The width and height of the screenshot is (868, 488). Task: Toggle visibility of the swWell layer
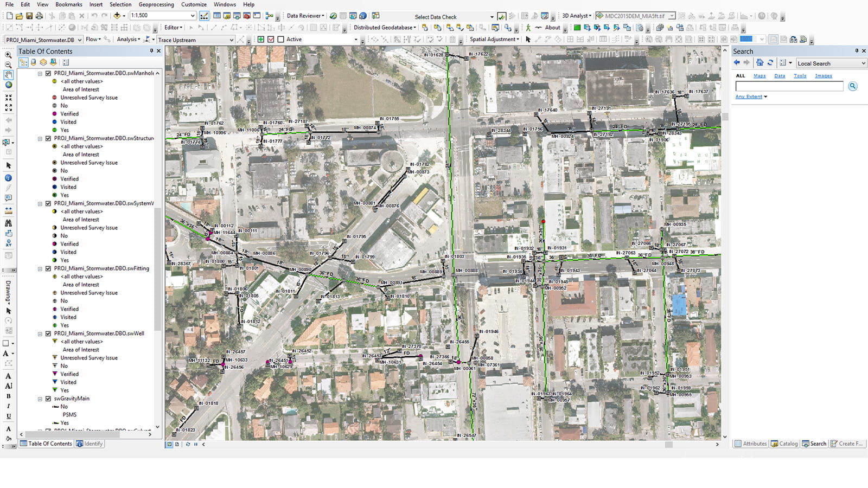tap(49, 333)
